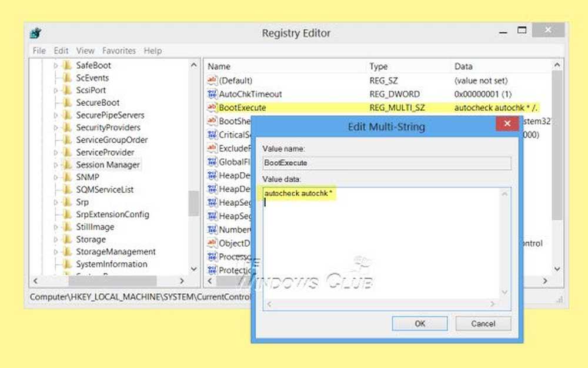Select the SNMP folder icon
This screenshot has height=368, width=588.
click(67, 177)
